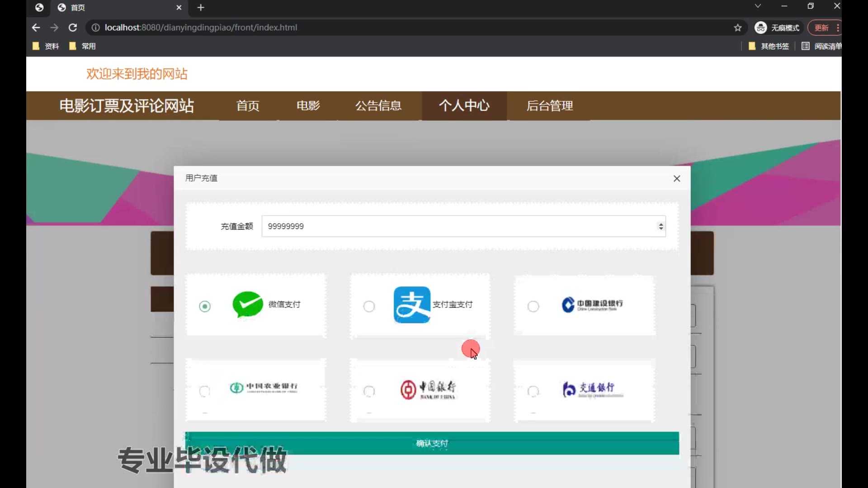
Task: Bookmark this page with the star icon
Action: [x=738, y=28]
